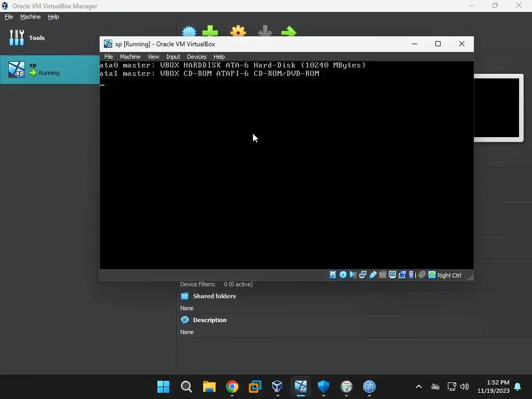Open the Manager Help menu

(54, 17)
